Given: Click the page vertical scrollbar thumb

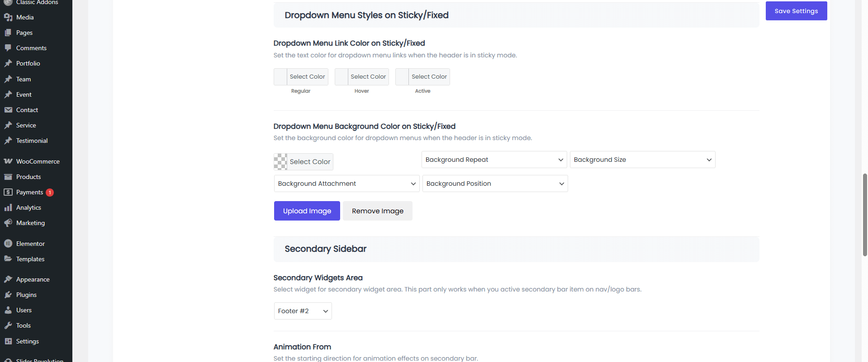Looking at the screenshot, I should tap(865, 215).
